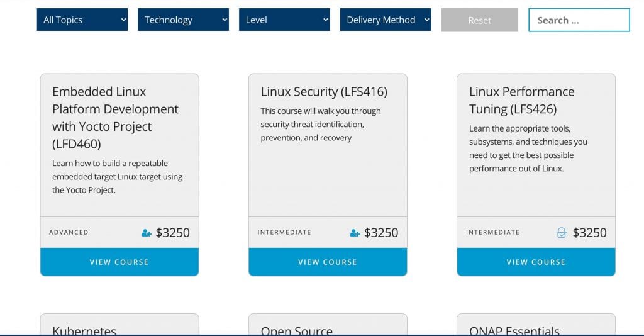Screen dimensions: 644x336
Task: Click instructor-led icon on Embedded Linux card
Action: pos(147,233)
